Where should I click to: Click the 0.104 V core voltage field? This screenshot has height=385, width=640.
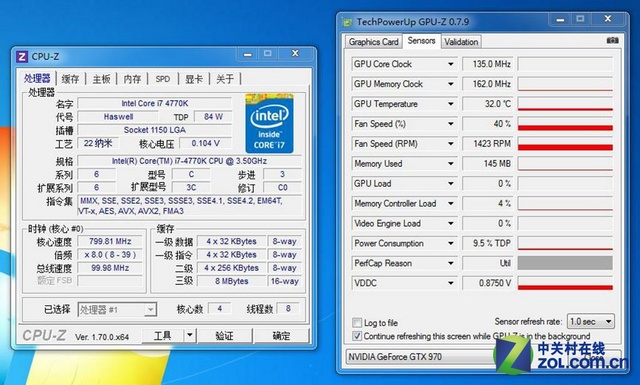coord(206,143)
